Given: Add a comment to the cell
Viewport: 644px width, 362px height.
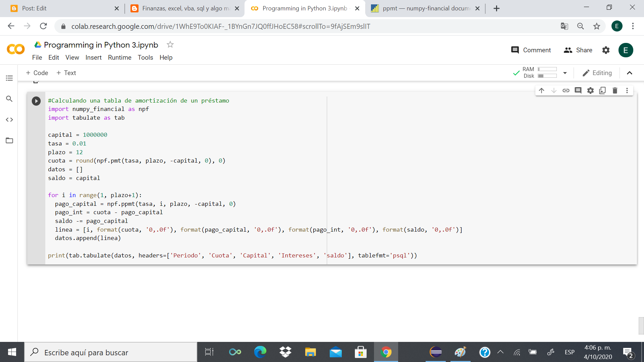Looking at the screenshot, I should pos(578,90).
